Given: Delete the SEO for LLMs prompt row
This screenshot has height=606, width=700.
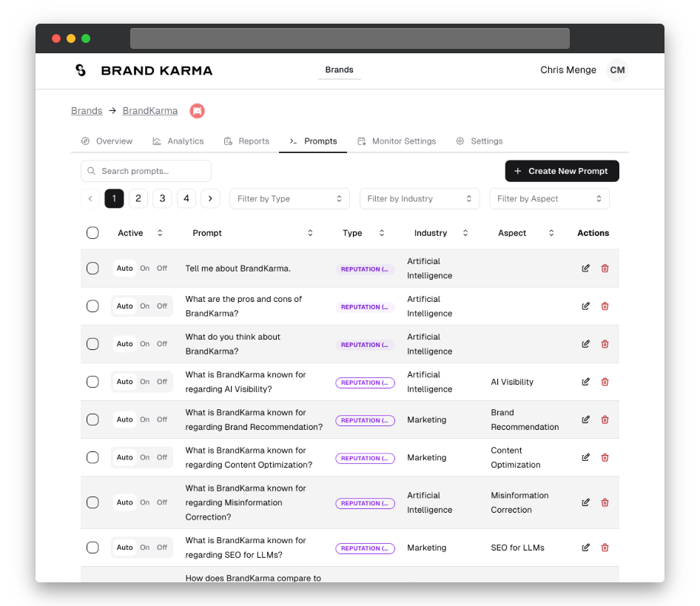Looking at the screenshot, I should [605, 548].
